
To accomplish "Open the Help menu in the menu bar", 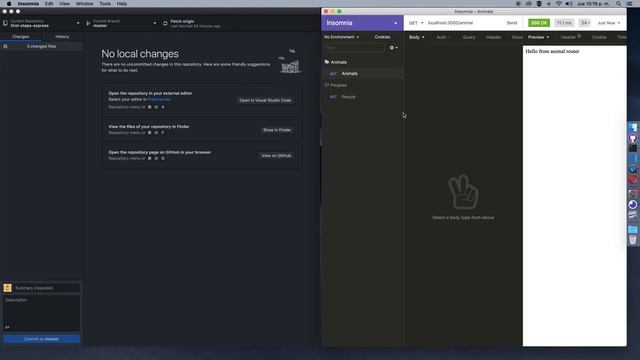I will [122, 4].
